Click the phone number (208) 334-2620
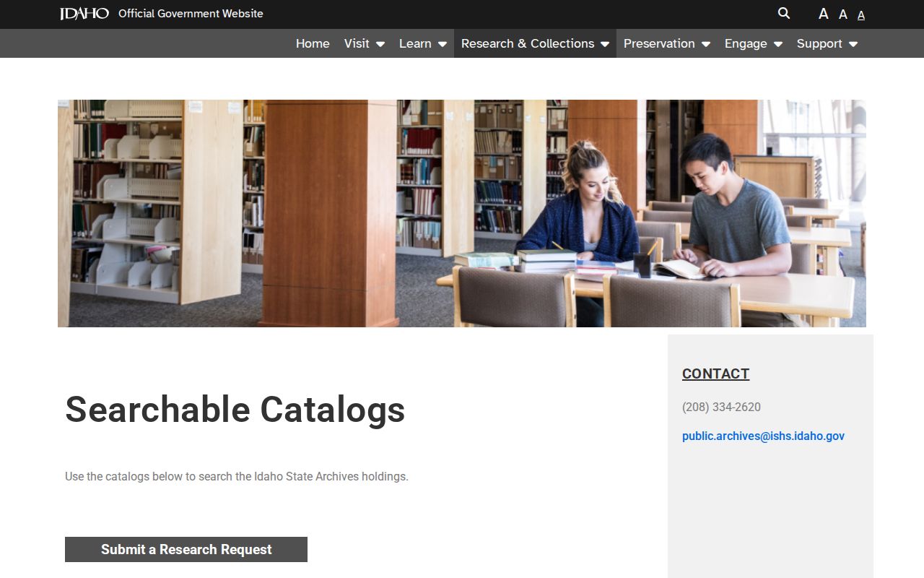Viewport: 924px width, 578px height. point(721,407)
